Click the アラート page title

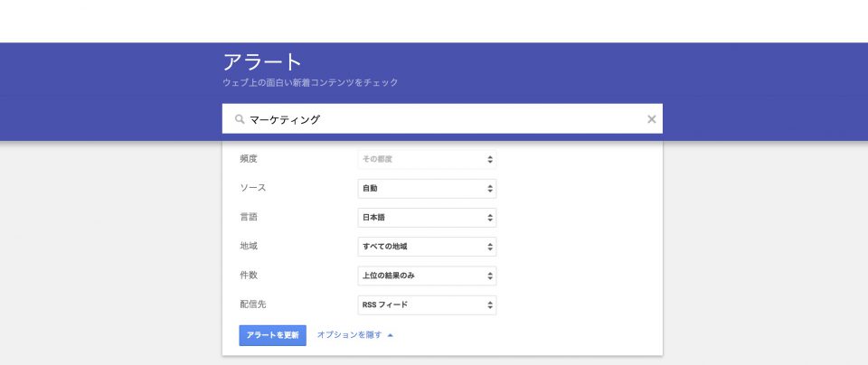point(262,62)
